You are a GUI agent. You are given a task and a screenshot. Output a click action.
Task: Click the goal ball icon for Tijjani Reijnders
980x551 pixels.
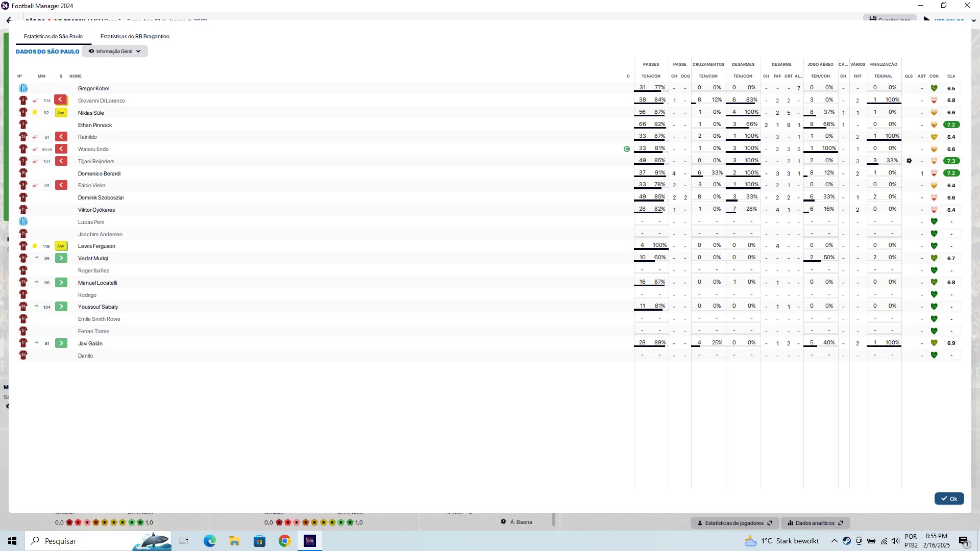tap(909, 161)
